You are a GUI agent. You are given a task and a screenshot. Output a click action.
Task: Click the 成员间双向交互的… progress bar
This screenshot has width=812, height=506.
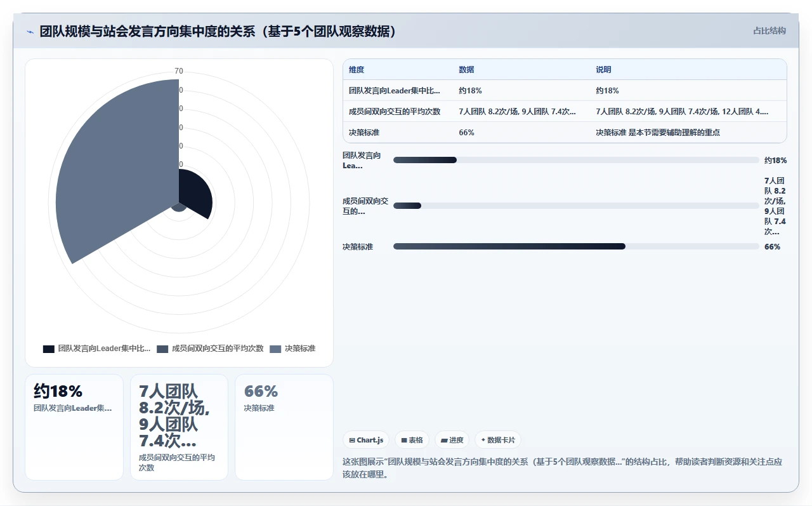(576, 206)
